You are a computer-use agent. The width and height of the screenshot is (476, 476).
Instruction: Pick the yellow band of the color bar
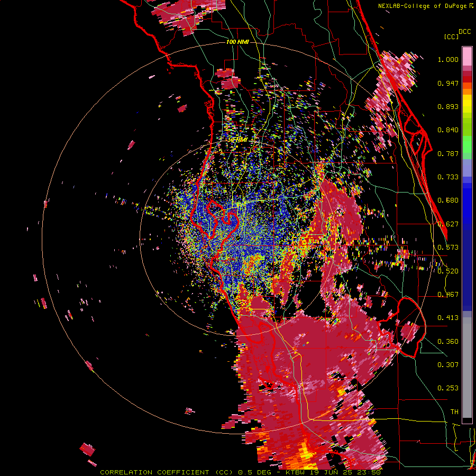point(467,104)
